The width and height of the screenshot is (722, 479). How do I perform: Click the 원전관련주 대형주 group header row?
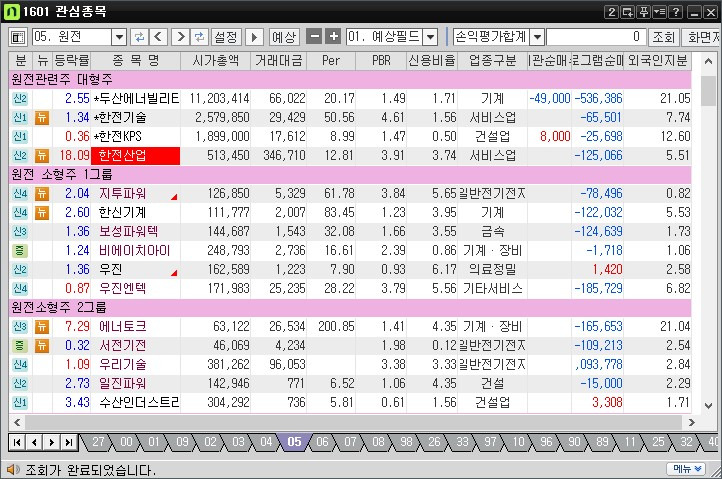point(350,80)
